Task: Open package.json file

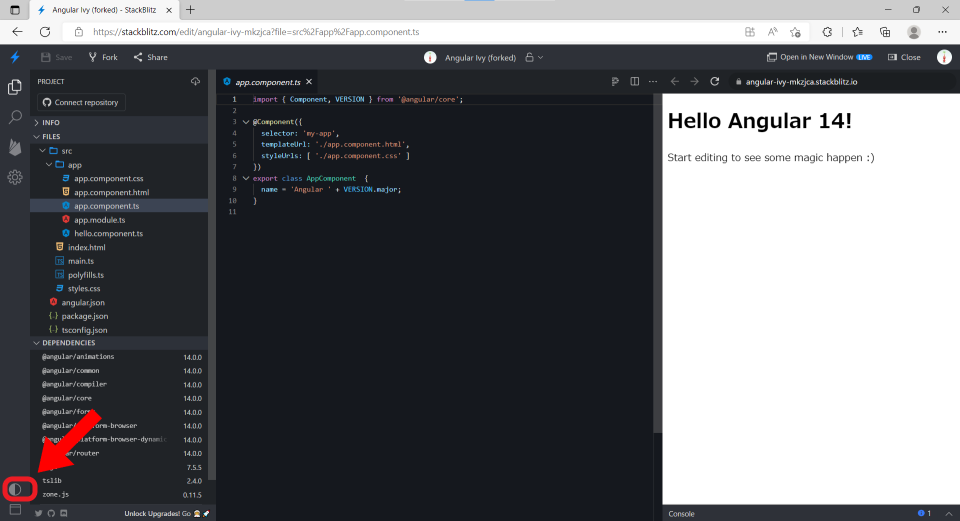Action: point(84,316)
